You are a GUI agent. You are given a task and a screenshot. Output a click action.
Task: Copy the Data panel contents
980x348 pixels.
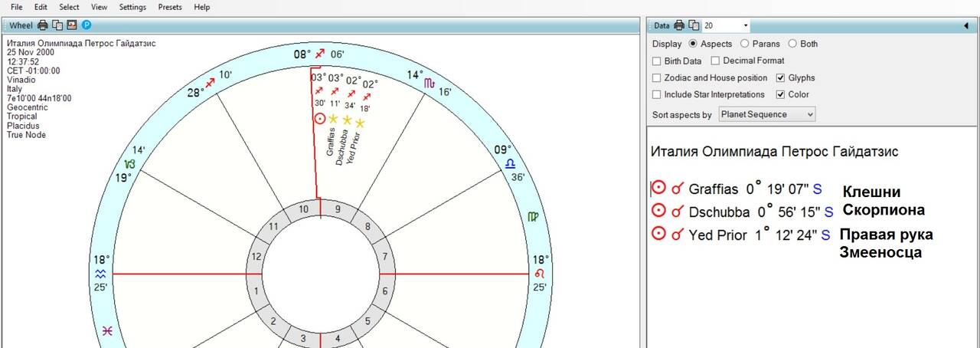pyautogui.click(x=694, y=25)
